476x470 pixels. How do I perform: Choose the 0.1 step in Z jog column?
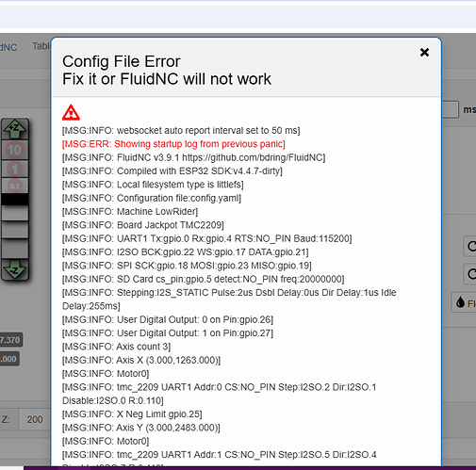click(x=15, y=186)
